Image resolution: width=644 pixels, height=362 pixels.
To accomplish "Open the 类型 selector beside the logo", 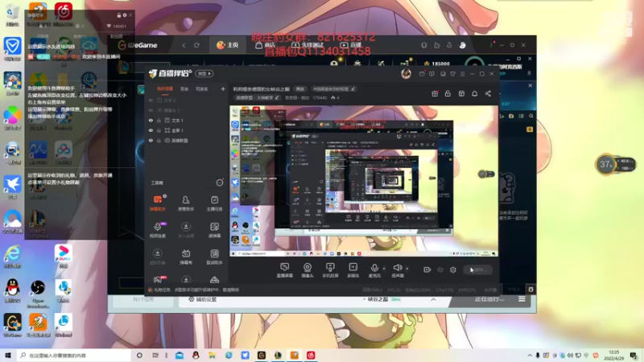I will pos(204,73).
